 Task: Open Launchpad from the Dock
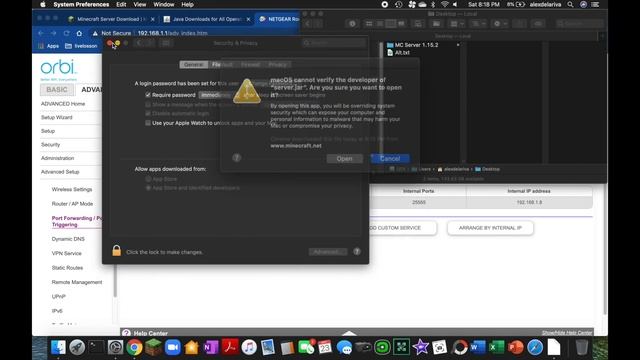tap(77, 347)
